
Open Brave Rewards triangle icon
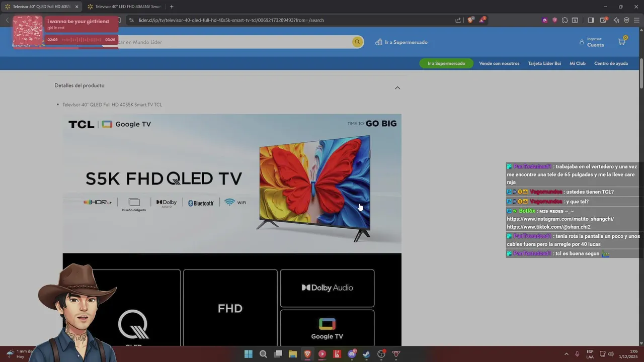coord(482,20)
